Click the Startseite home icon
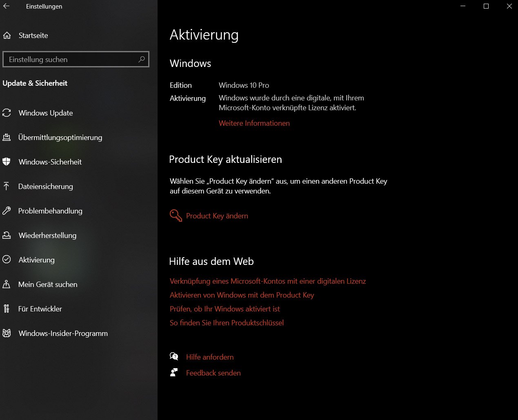Screen dimensions: 518x420 coord(7,36)
